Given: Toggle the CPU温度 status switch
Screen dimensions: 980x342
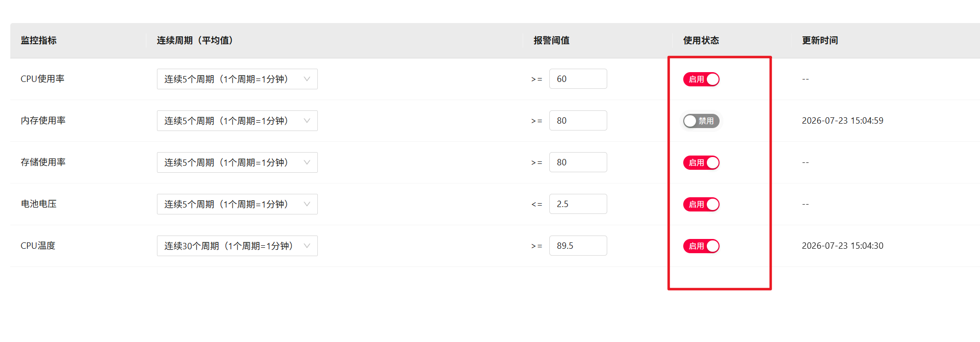Looking at the screenshot, I should pos(701,246).
